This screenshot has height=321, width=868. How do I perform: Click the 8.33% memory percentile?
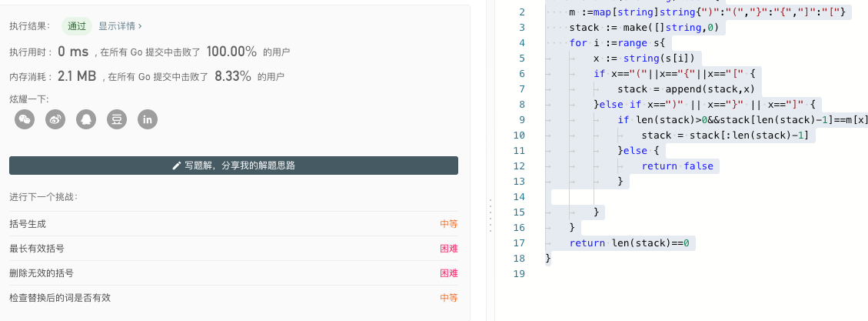click(x=233, y=76)
